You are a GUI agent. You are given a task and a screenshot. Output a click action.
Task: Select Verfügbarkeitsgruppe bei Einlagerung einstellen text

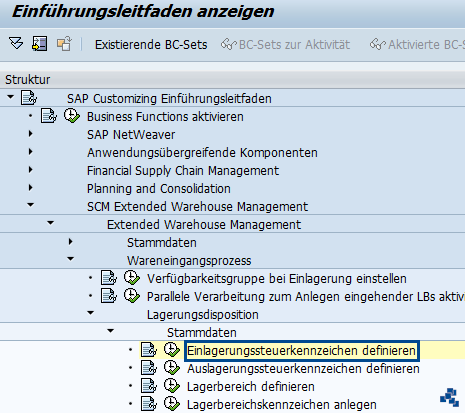pyautogui.click(x=277, y=279)
